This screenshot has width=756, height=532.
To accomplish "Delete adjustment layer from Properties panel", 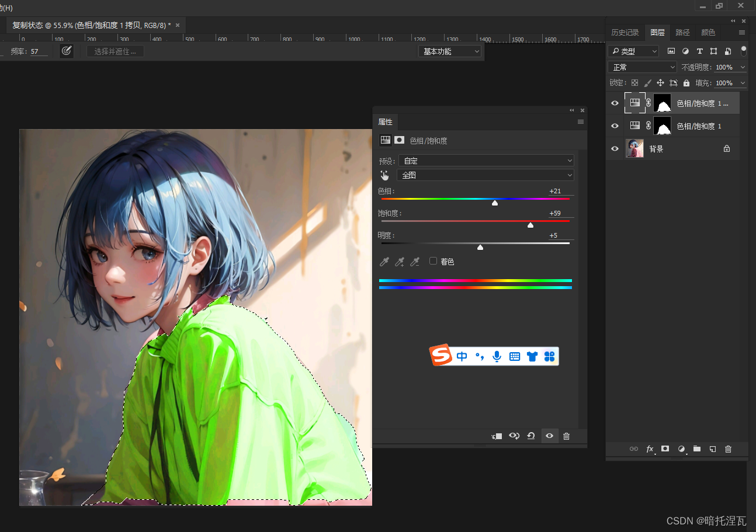I will tap(566, 436).
